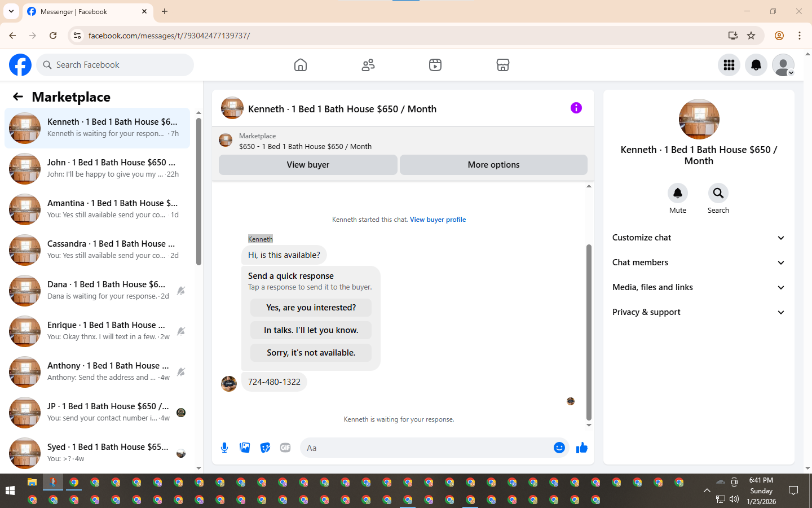Bookmark this page with the star

751,36
